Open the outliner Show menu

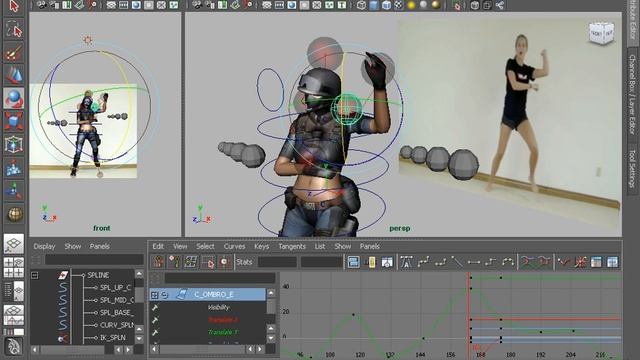tap(73, 246)
